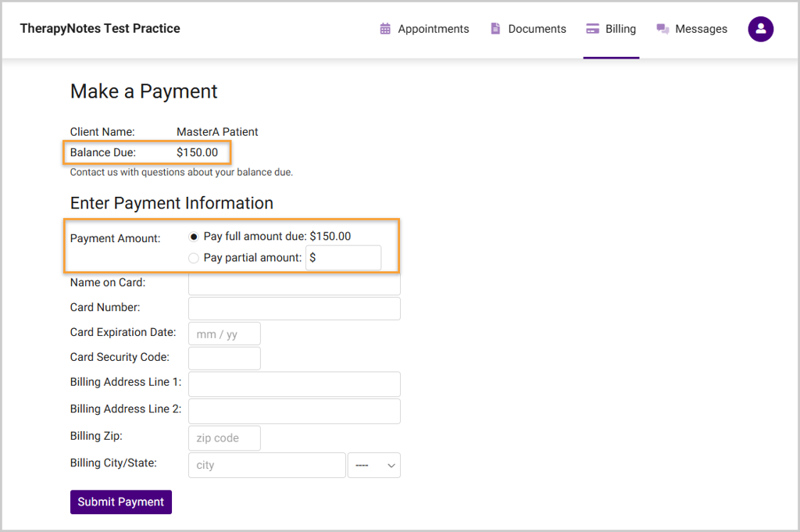
Task: Click TherapyNotes Test Practice title
Action: 100,29
